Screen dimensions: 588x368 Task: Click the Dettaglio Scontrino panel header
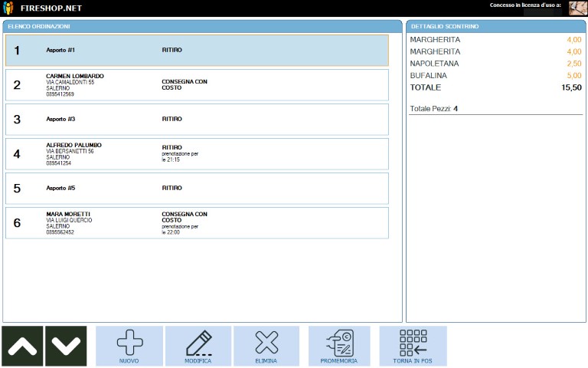click(495, 26)
